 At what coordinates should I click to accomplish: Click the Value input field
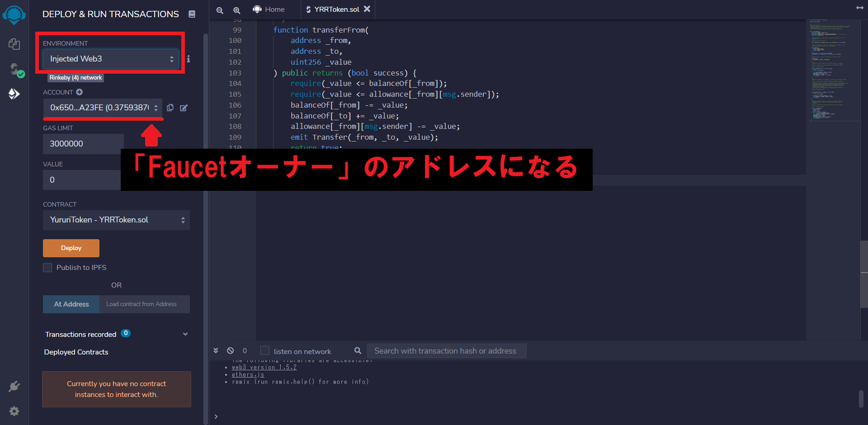(82, 180)
